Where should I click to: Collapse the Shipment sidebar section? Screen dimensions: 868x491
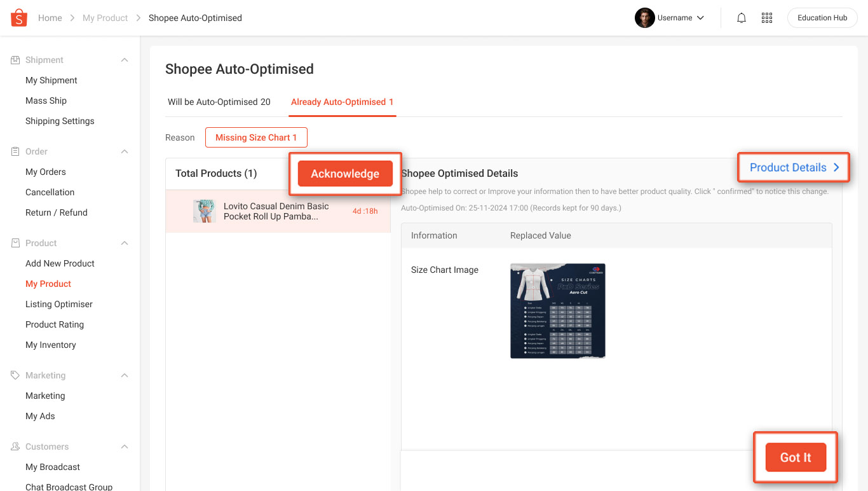(x=125, y=60)
